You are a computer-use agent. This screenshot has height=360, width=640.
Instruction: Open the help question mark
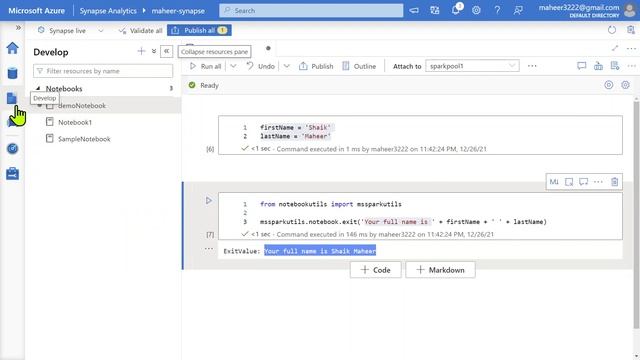[x=497, y=10]
